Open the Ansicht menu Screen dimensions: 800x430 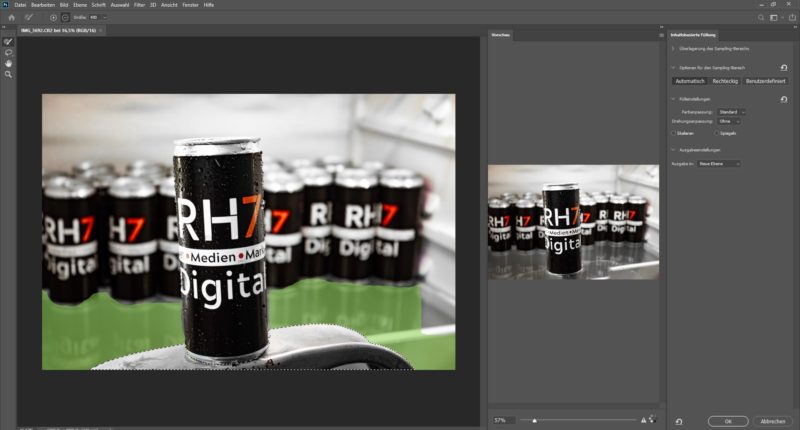(x=169, y=5)
